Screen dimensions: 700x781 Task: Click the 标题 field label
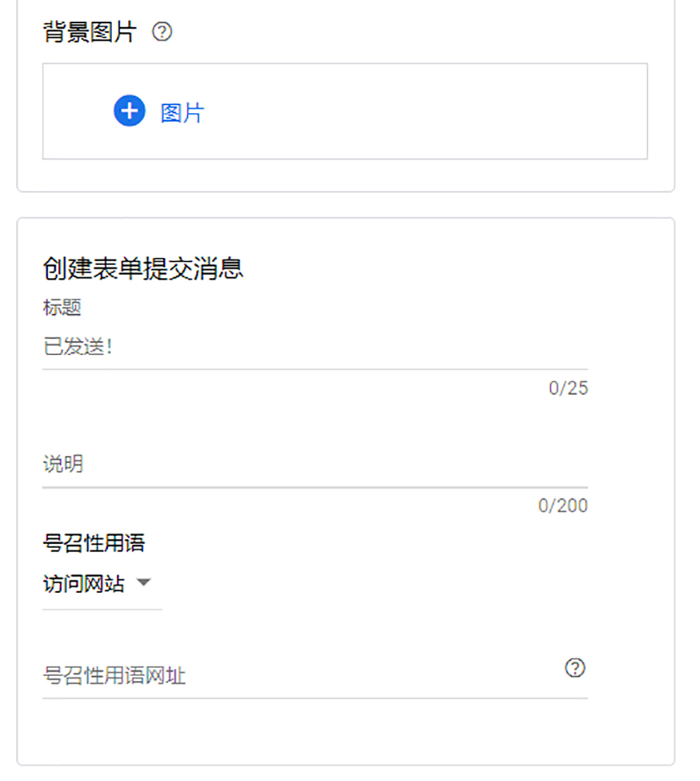(x=62, y=308)
